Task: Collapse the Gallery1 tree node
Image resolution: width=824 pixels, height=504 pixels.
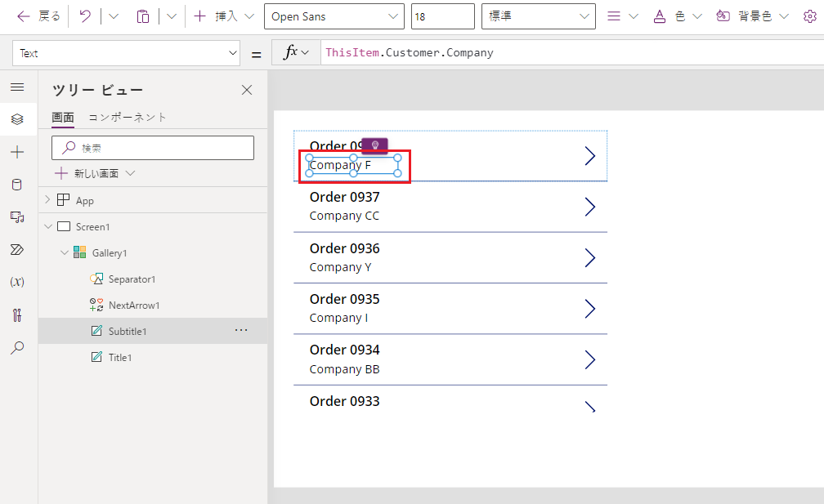Action: [x=65, y=253]
